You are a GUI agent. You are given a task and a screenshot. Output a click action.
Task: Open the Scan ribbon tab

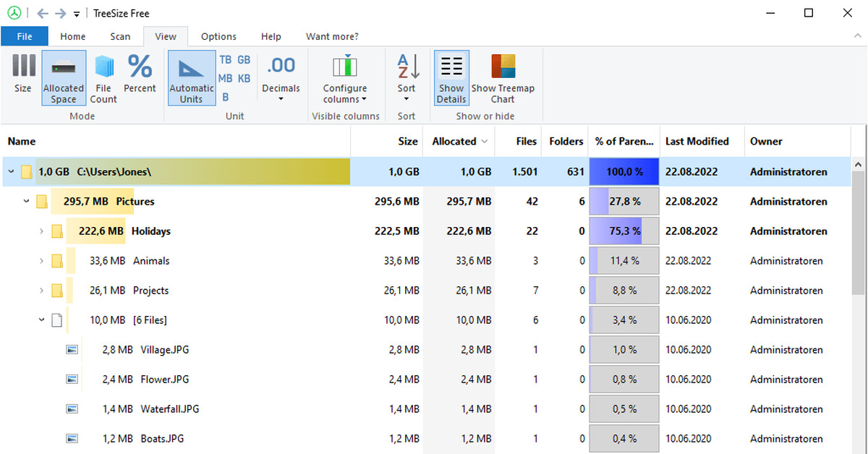[x=120, y=36]
